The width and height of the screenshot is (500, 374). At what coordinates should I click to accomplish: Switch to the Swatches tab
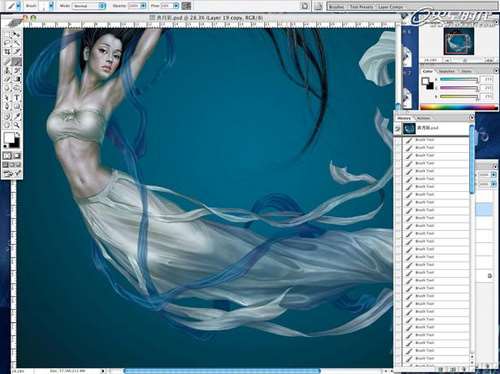tap(447, 71)
